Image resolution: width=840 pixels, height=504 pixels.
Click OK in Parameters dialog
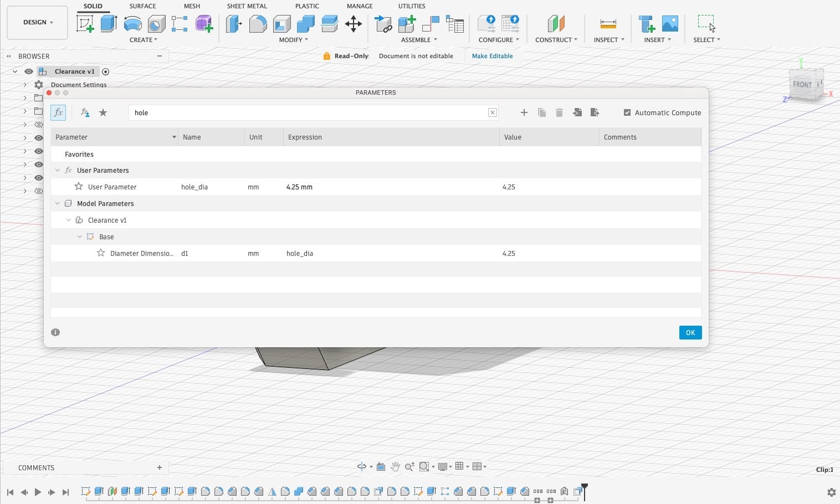[690, 332]
